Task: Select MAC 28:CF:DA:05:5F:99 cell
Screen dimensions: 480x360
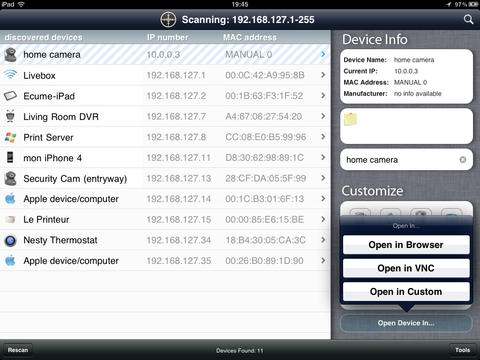Action: coord(266,178)
